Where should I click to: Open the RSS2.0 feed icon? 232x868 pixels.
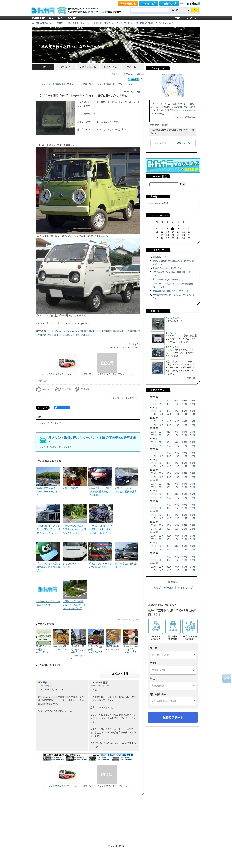click(x=169, y=582)
